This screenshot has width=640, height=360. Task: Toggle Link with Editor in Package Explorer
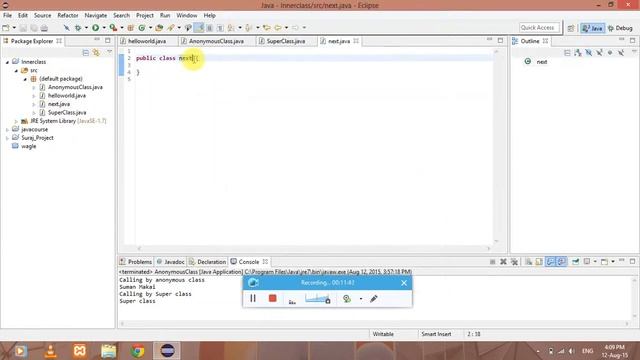(x=96, y=53)
